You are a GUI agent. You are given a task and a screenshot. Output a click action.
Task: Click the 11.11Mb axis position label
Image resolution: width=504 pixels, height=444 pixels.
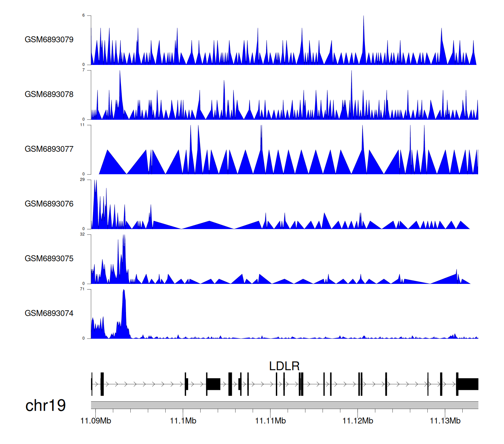click(270, 421)
